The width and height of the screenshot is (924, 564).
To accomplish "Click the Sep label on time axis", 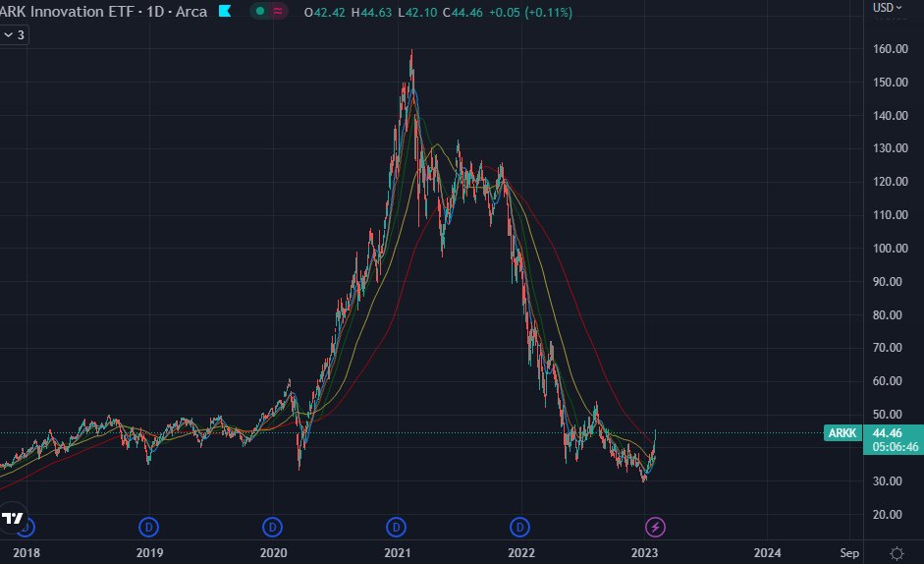I will (849, 553).
